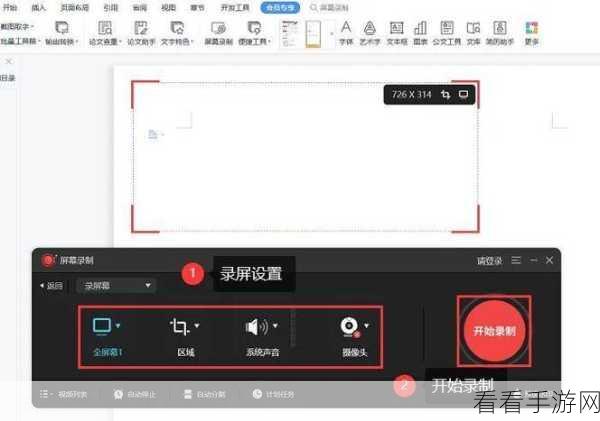Click the colorful 更多 icon
The image size is (600, 421).
(x=532, y=28)
